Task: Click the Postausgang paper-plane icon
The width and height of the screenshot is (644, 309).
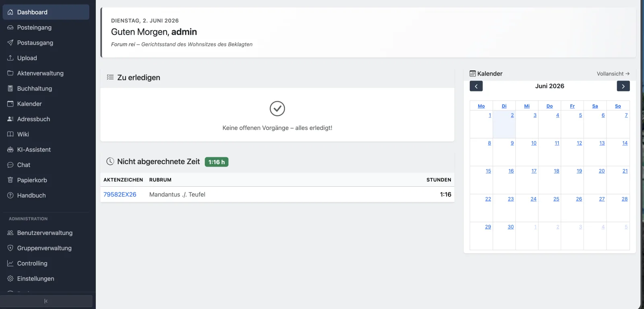Action: 10,43
